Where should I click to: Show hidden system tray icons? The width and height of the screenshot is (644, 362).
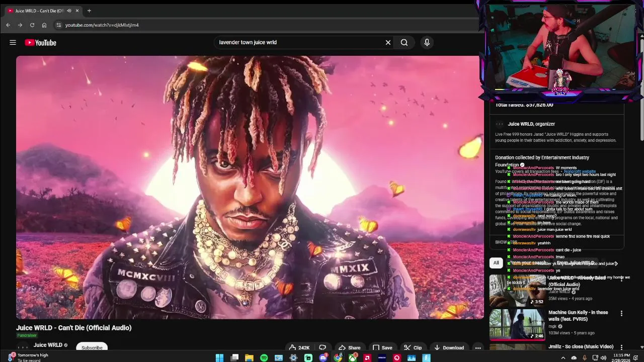coord(562,358)
